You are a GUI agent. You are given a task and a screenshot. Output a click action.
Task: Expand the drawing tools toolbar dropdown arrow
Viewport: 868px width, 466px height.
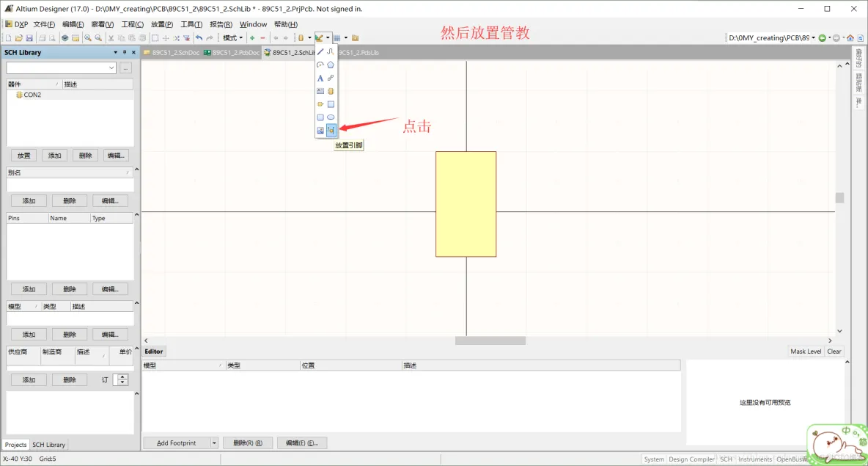click(328, 38)
